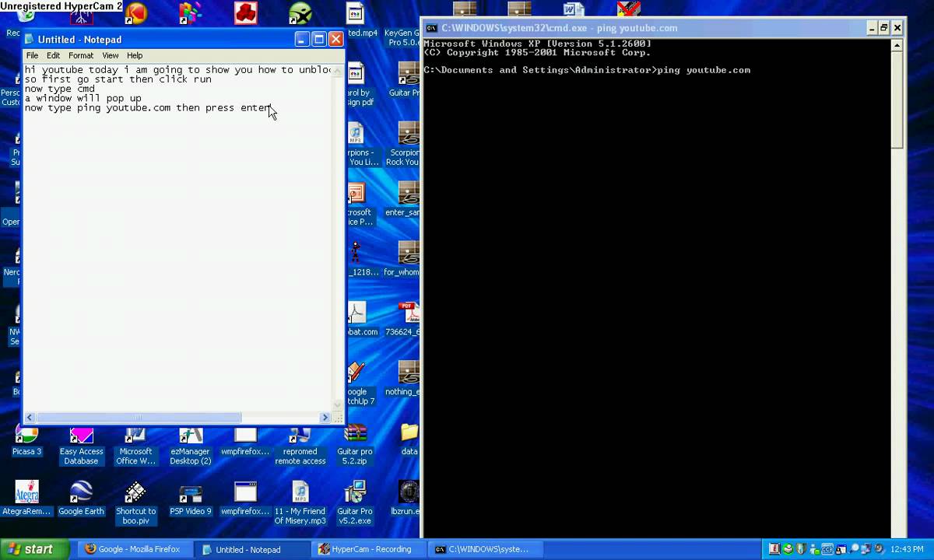Select the AtegraRem... desktop icon

(x=26, y=499)
